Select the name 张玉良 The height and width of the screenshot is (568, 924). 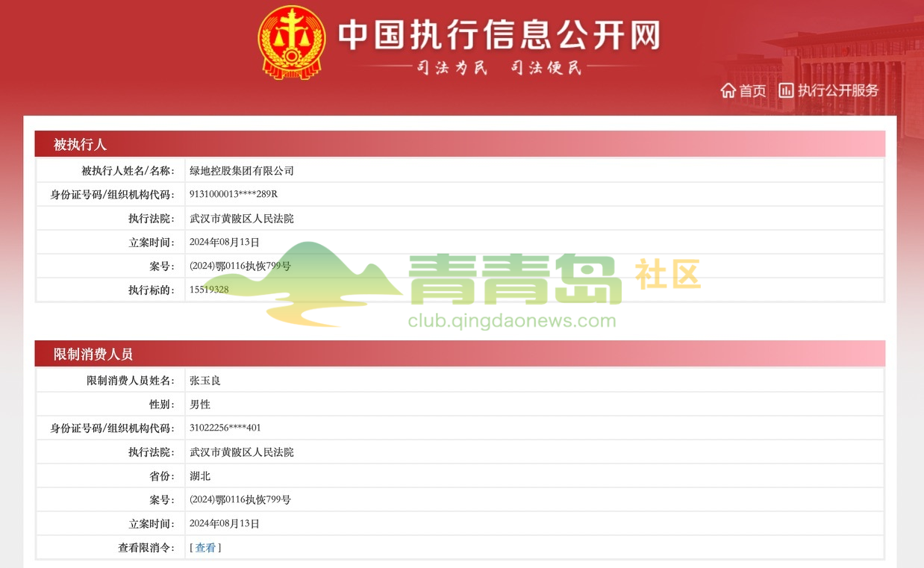(205, 381)
